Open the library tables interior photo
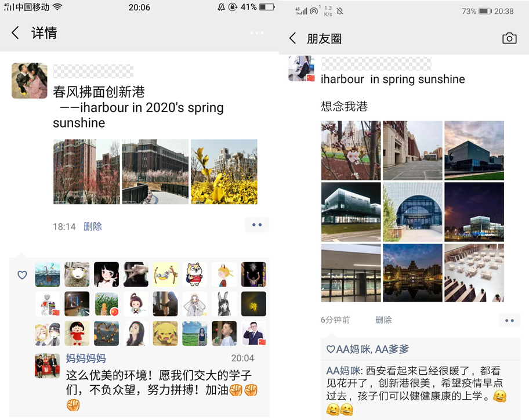The image size is (529, 420). pos(474,273)
